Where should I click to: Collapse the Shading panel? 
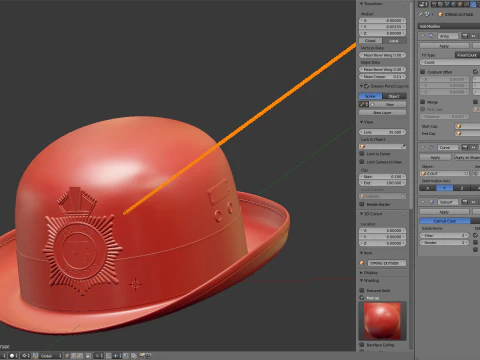click(x=361, y=281)
